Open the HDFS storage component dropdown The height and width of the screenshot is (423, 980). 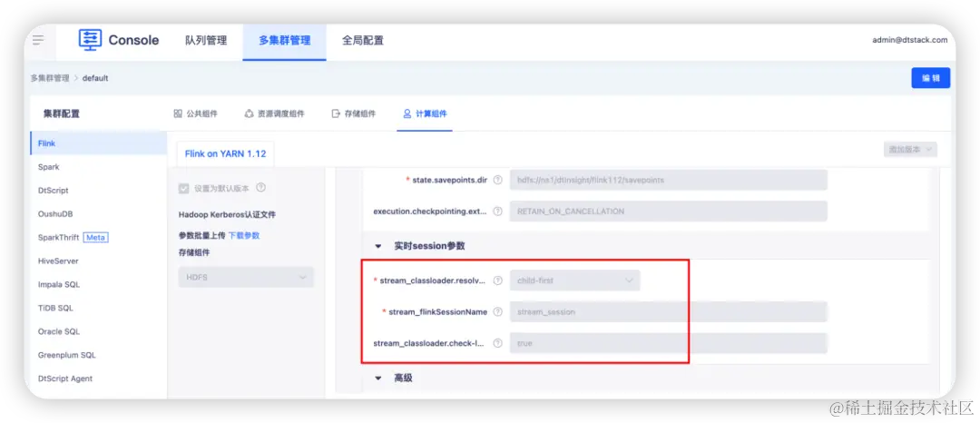tap(246, 277)
